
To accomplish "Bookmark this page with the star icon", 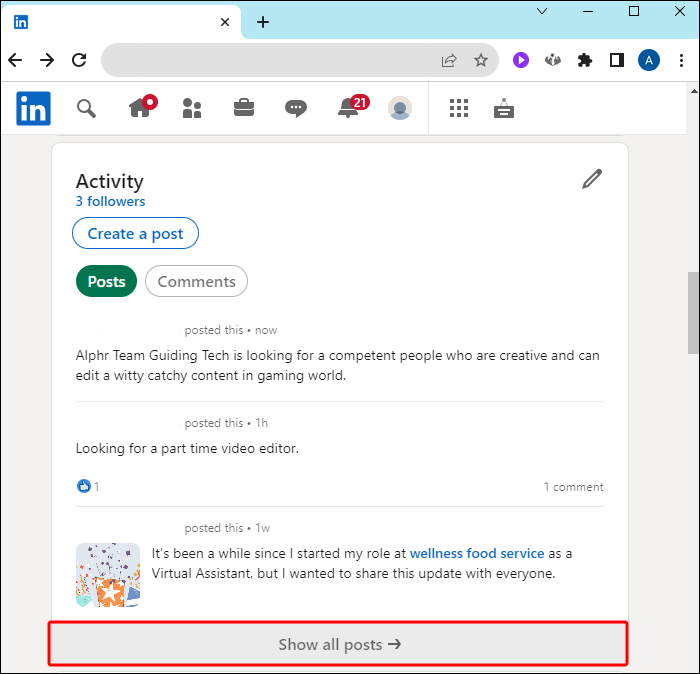I will (x=481, y=60).
